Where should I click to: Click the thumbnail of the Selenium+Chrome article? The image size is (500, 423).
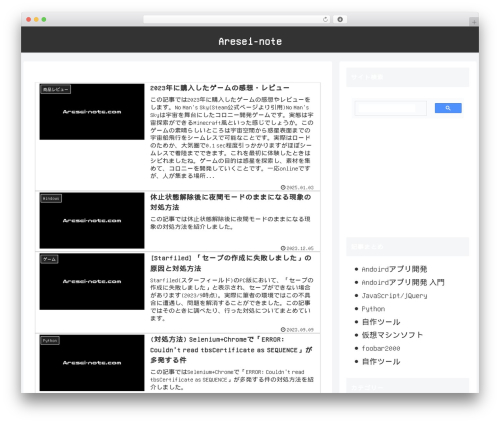point(92,363)
